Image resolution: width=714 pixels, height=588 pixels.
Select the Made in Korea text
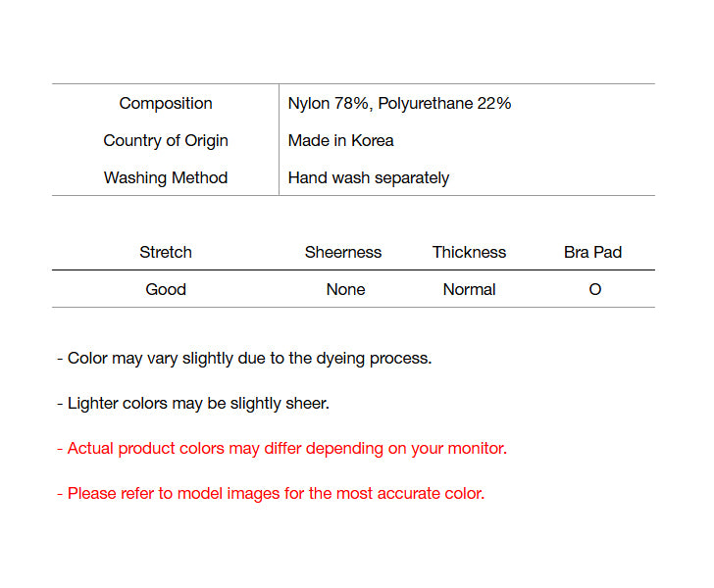[340, 140]
